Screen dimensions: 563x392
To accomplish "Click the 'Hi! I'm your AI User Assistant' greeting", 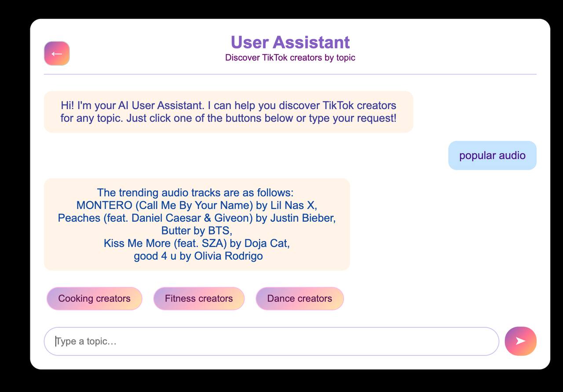I will (x=228, y=112).
